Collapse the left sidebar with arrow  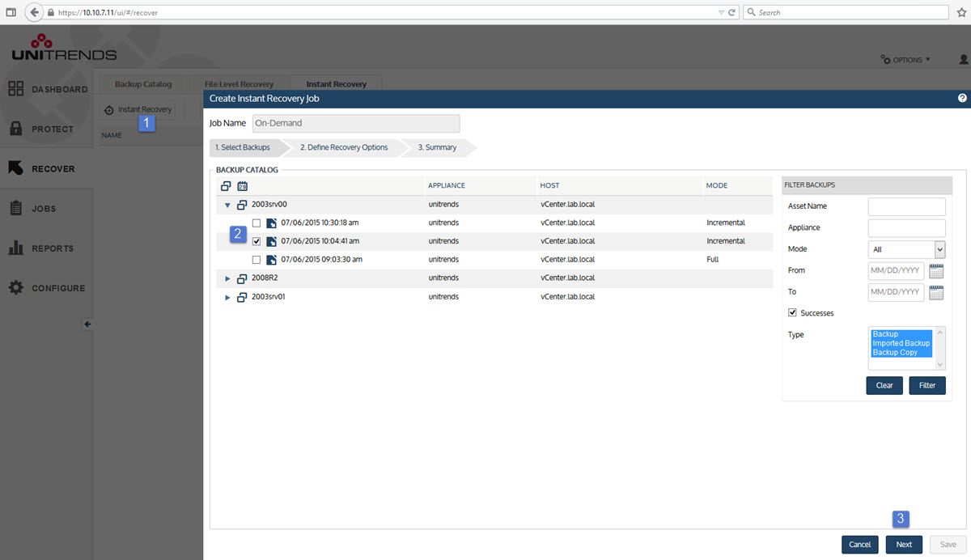click(x=87, y=324)
